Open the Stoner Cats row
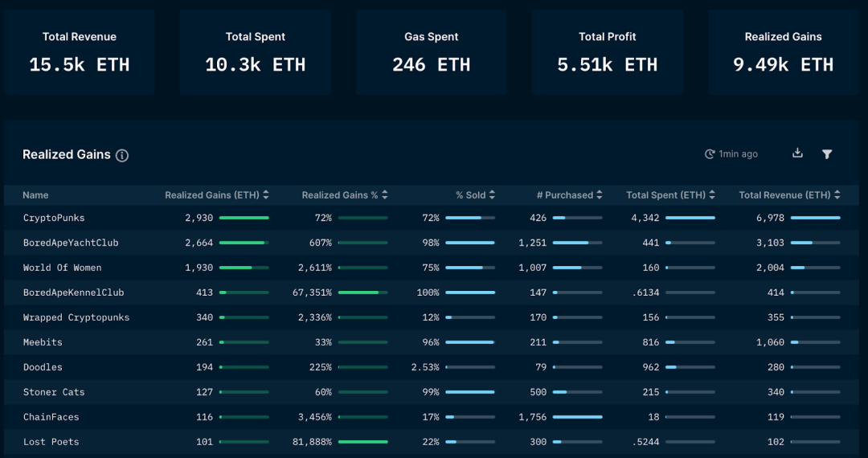Screen dimensions: 868x458 coord(432,392)
